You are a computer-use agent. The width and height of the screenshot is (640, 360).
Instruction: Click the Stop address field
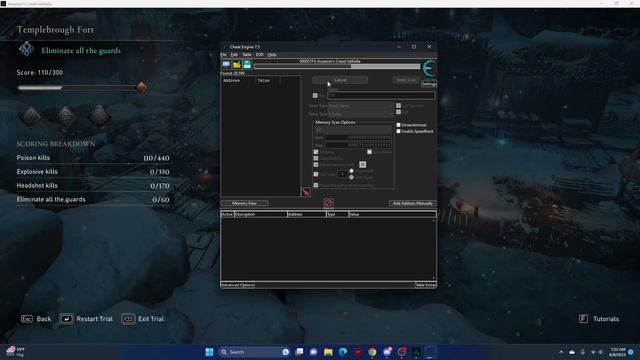click(359, 145)
